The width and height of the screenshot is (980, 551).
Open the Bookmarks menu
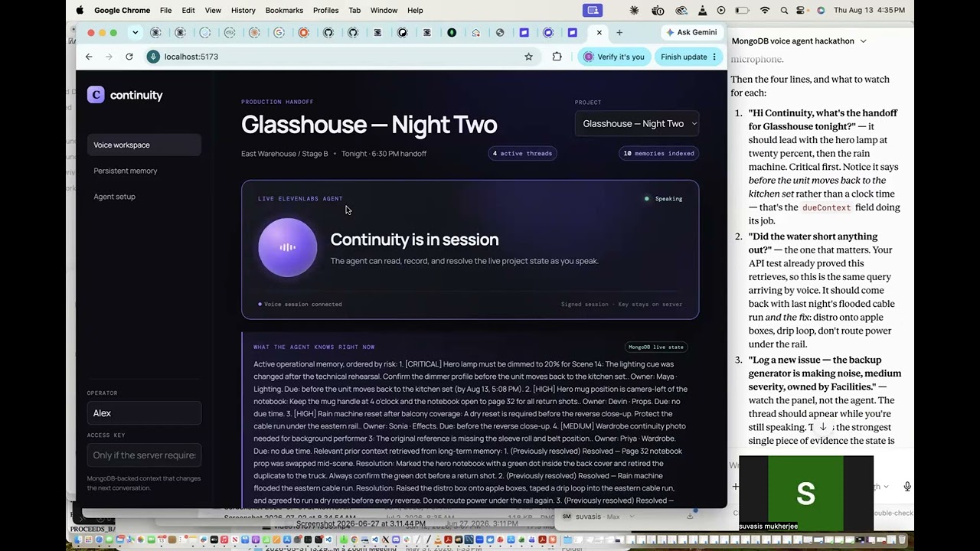pos(284,10)
